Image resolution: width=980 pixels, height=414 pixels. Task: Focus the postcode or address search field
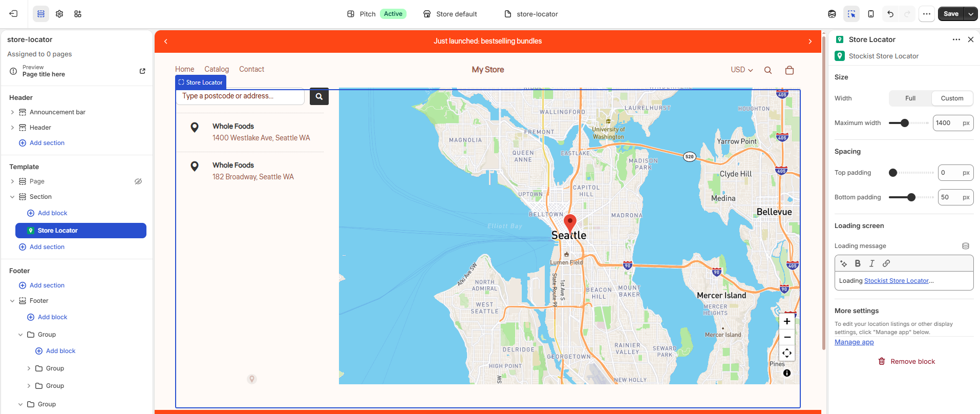pyautogui.click(x=240, y=96)
